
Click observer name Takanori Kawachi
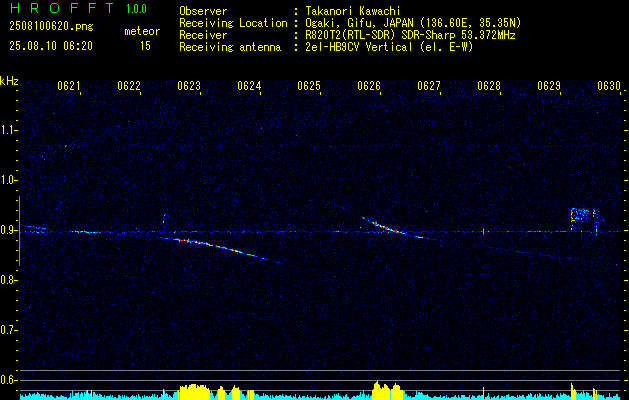352,11
